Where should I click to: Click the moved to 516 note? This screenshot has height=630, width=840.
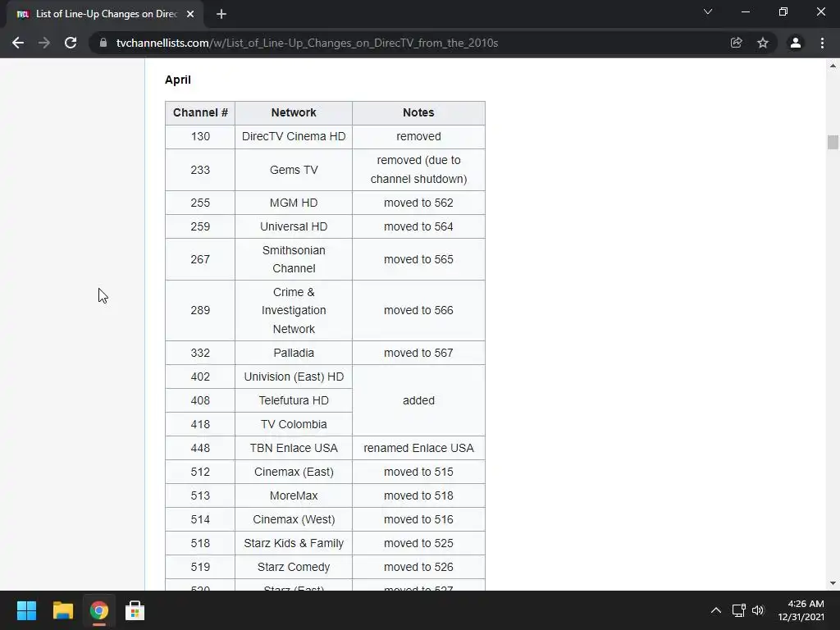point(418,519)
